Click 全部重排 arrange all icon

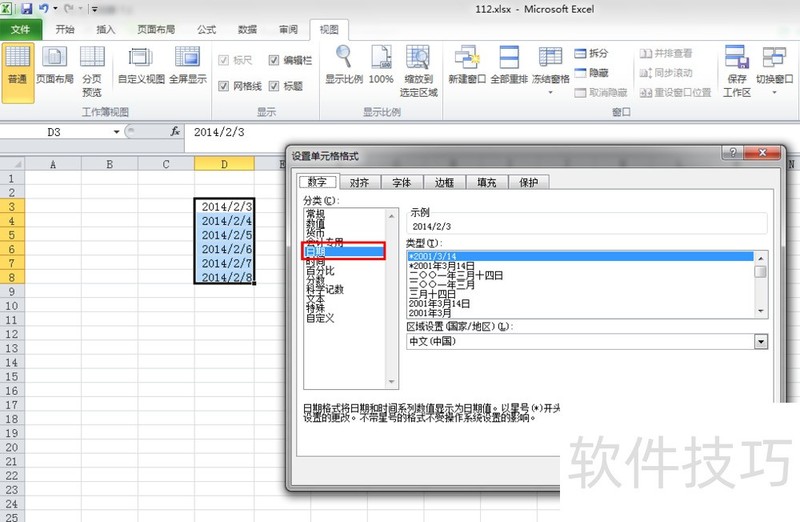(509, 65)
